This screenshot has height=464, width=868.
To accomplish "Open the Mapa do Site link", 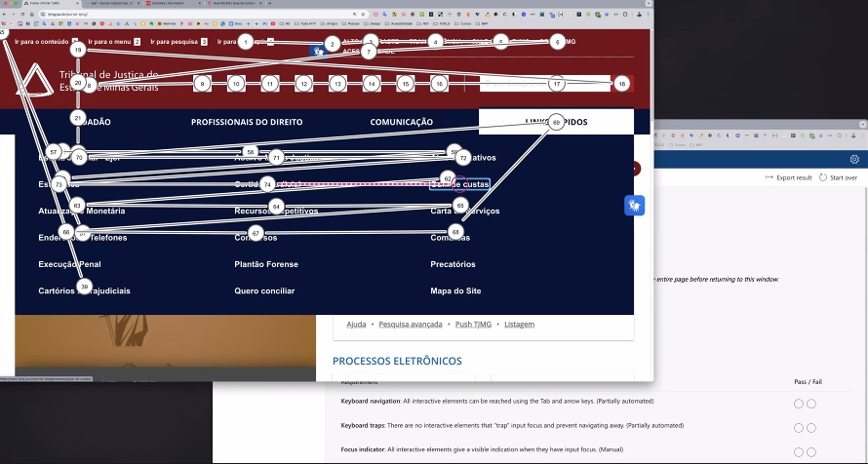I will 455,290.
